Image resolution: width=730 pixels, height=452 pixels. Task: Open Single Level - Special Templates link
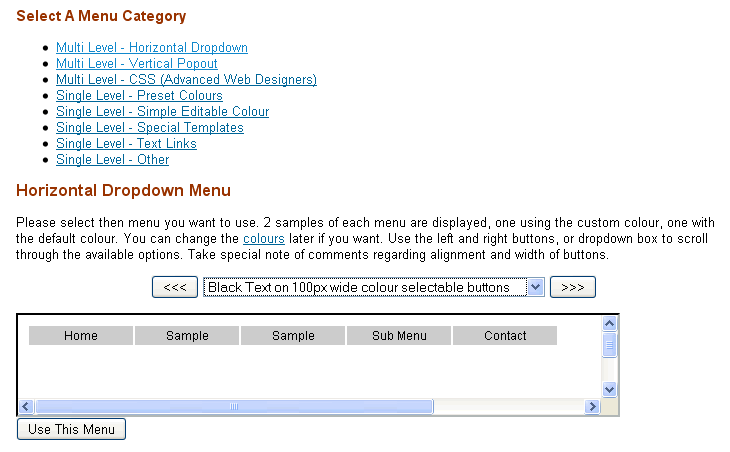point(149,128)
